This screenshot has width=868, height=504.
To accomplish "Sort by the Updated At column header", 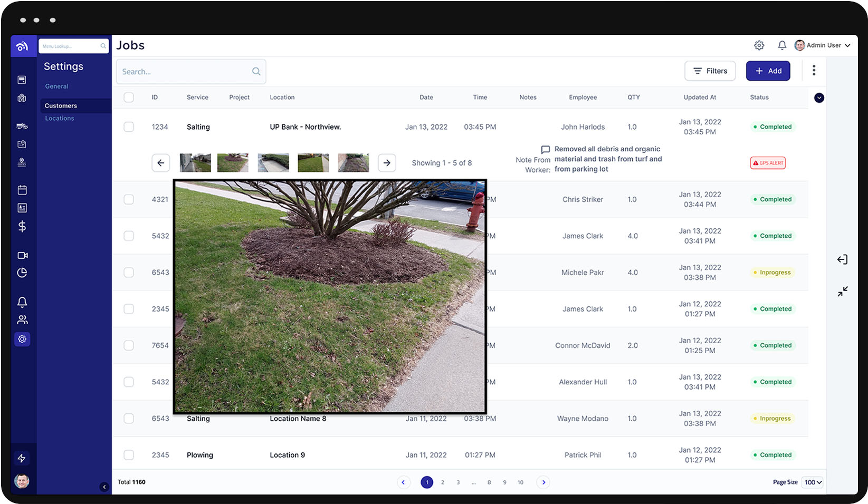I will [700, 98].
